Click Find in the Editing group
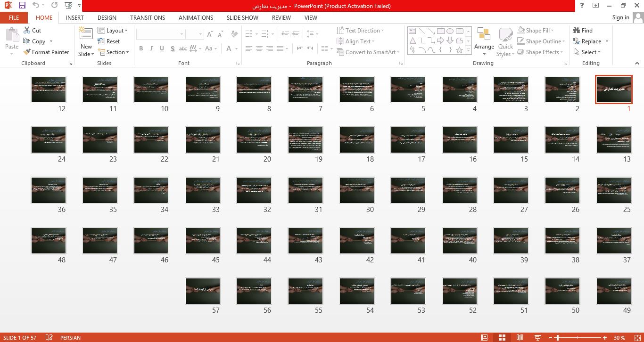This screenshot has height=342, width=644. 583,30
